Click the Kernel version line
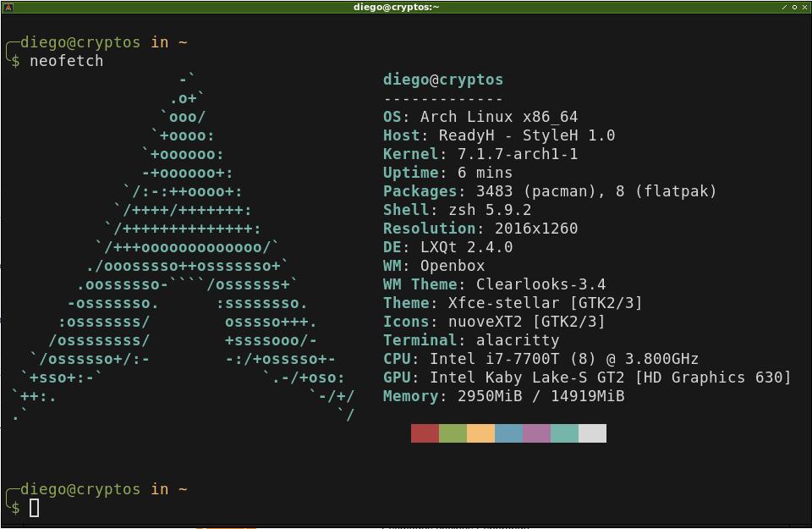 480,154
